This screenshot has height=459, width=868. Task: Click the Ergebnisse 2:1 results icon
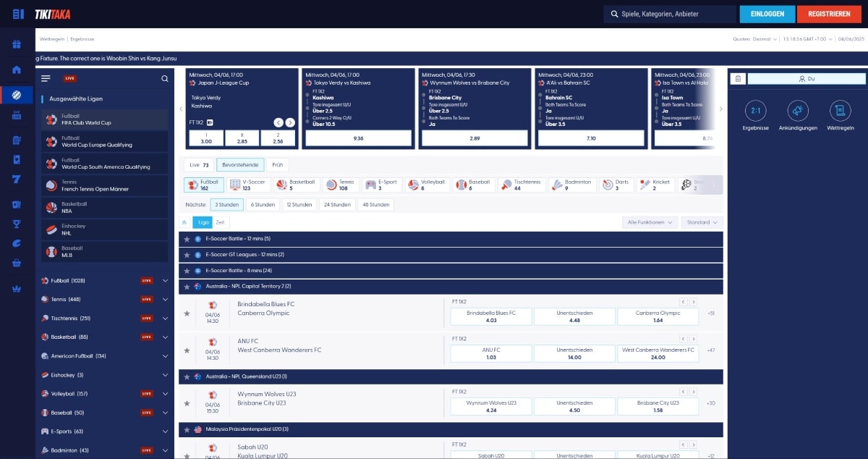[x=756, y=111]
